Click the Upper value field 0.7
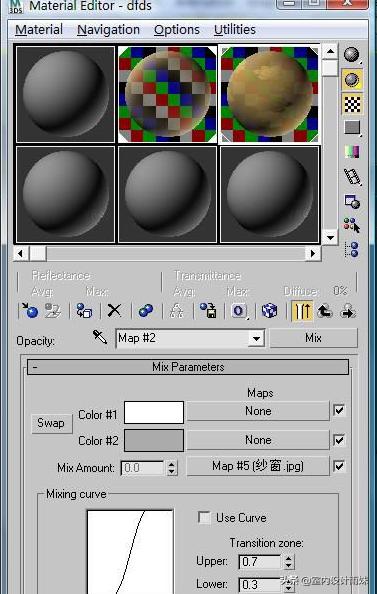This screenshot has height=594, width=377. 261,562
